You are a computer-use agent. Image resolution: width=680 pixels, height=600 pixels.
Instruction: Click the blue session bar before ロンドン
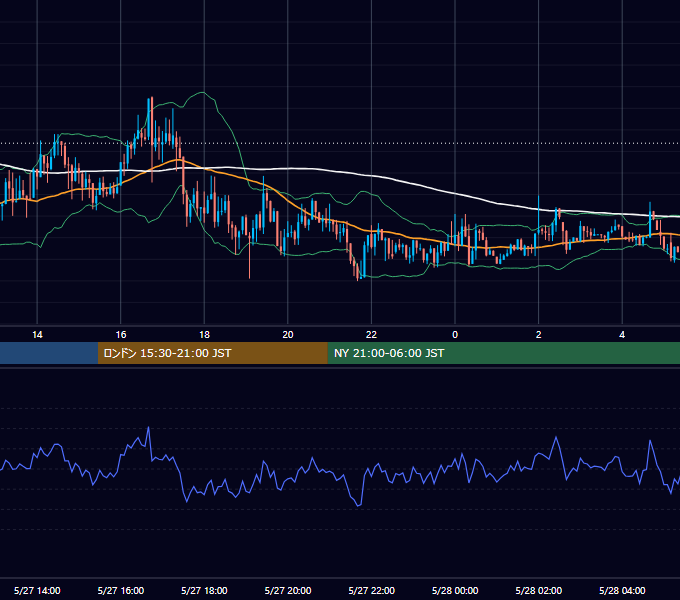(49, 353)
